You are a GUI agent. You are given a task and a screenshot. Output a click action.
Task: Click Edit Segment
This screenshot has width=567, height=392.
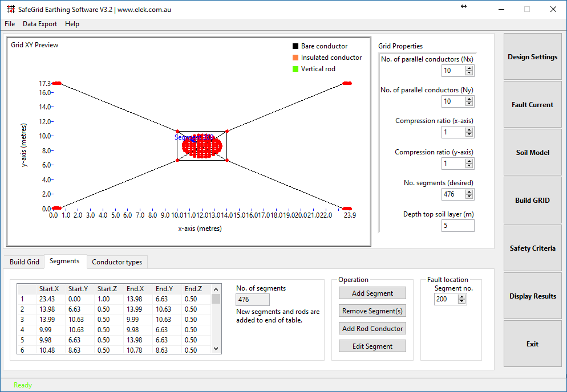click(x=372, y=345)
